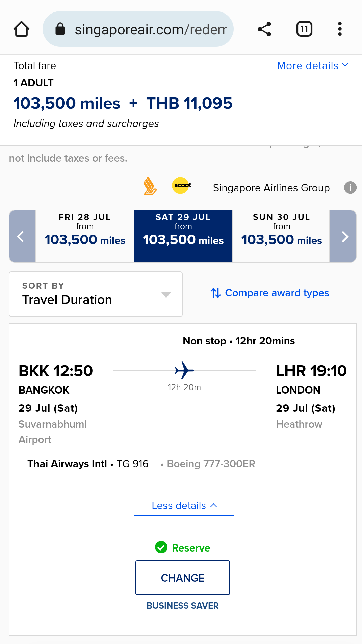Open Compare award types link
Viewport: 362px width, 644px height.
point(269,293)
